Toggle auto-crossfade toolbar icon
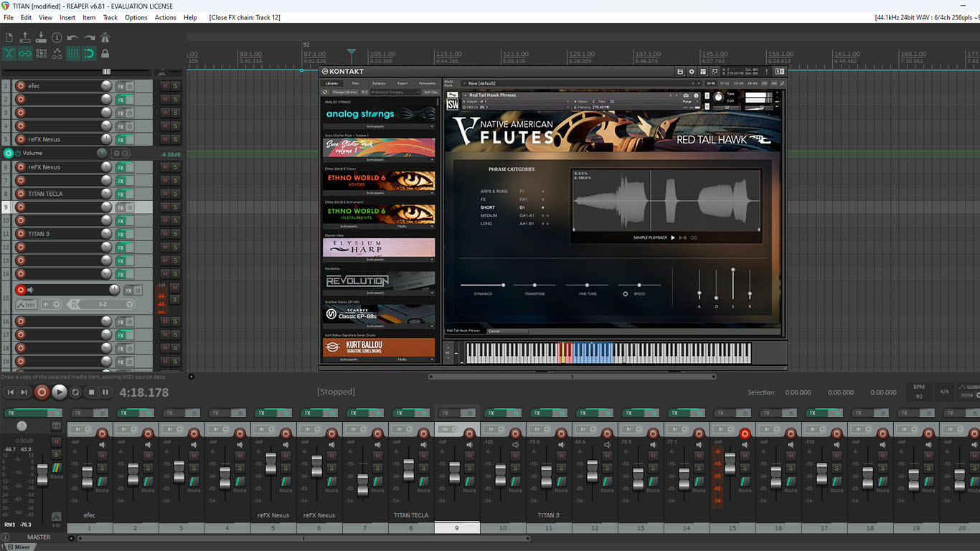The height and width of the screenshot is (551, 980). click(x=9, y=53)
